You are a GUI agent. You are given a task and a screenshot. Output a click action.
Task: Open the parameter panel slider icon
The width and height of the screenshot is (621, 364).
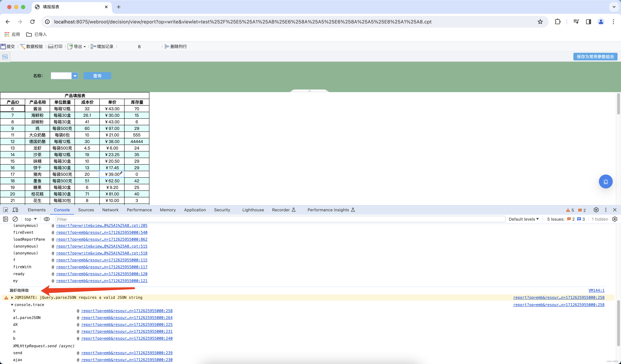[x=5, y=57]
